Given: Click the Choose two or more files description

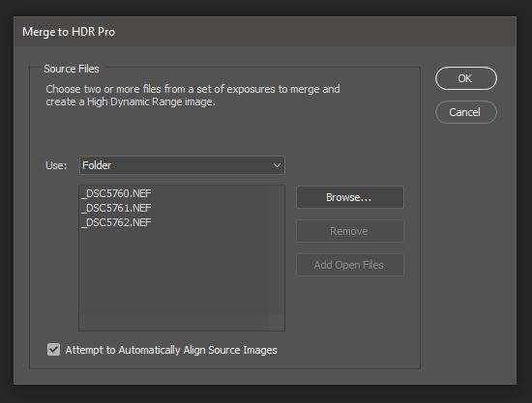Looking at the screenshot, I should [x=192, y=96].
